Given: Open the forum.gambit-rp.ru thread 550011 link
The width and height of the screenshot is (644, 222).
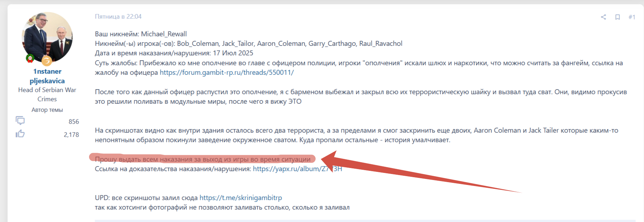Looking at the screenshot, I should [x=227, y=72].
